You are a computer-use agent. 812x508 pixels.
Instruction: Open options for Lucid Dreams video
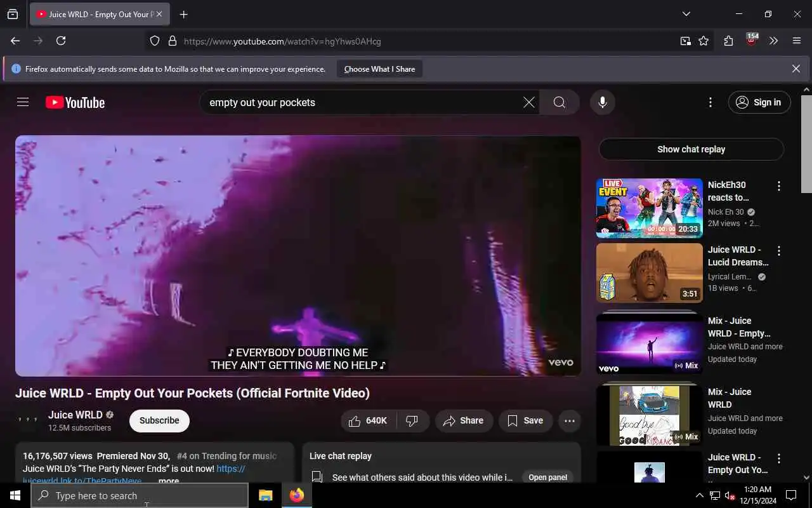click(x=779, y=251)
